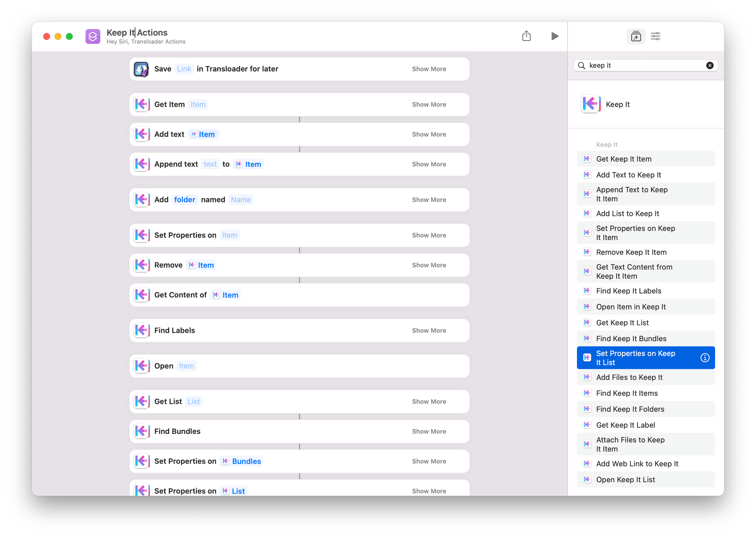The height and width of the screenshot is (538, 756).
Task: Select Get Keep It Label action
Action: pyautogui.click(x=646, y=425)
